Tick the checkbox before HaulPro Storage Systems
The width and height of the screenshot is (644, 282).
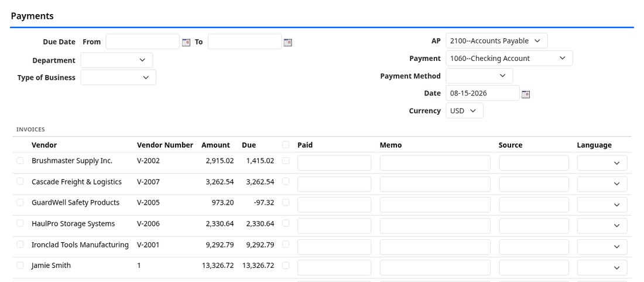click(20, 223)
